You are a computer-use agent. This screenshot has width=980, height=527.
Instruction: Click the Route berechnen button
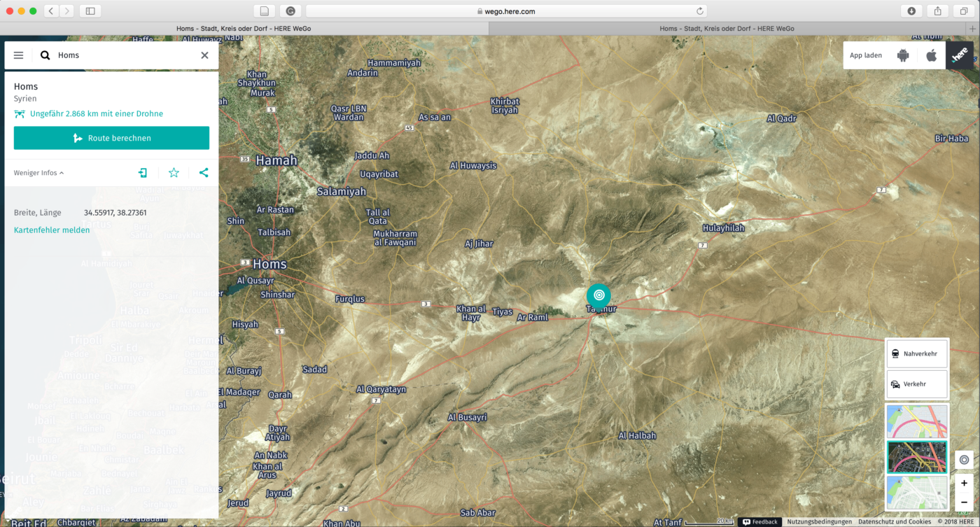tap(111, 138)
